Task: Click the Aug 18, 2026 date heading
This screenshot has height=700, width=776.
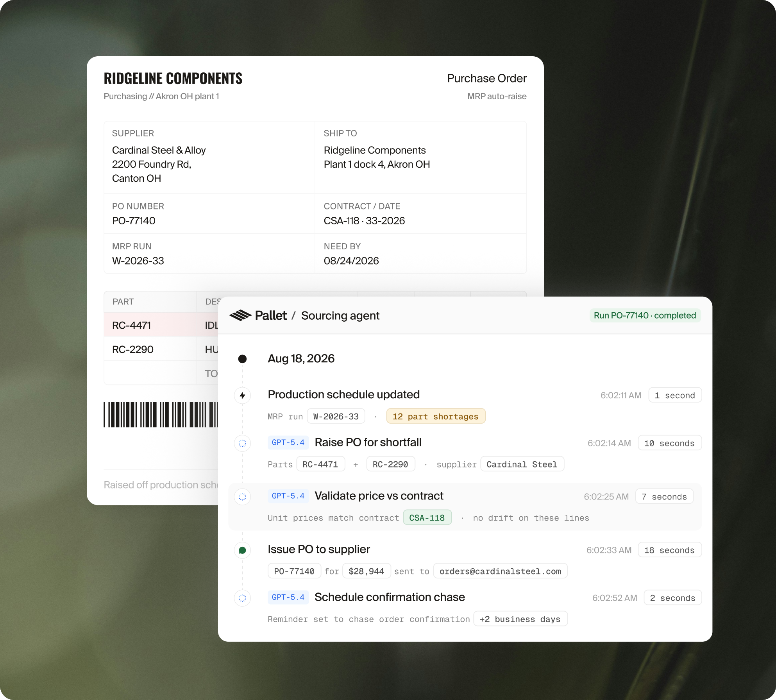Action: click(301, 359)
